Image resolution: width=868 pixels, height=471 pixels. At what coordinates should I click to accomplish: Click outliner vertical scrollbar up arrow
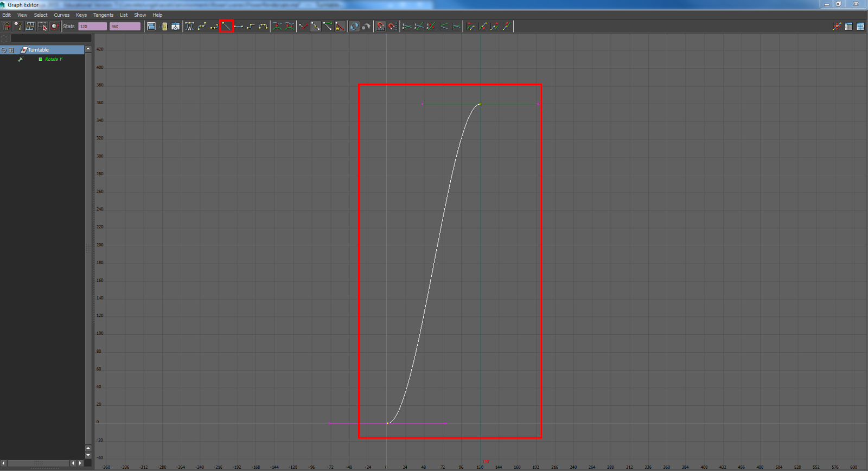(88, 49)
